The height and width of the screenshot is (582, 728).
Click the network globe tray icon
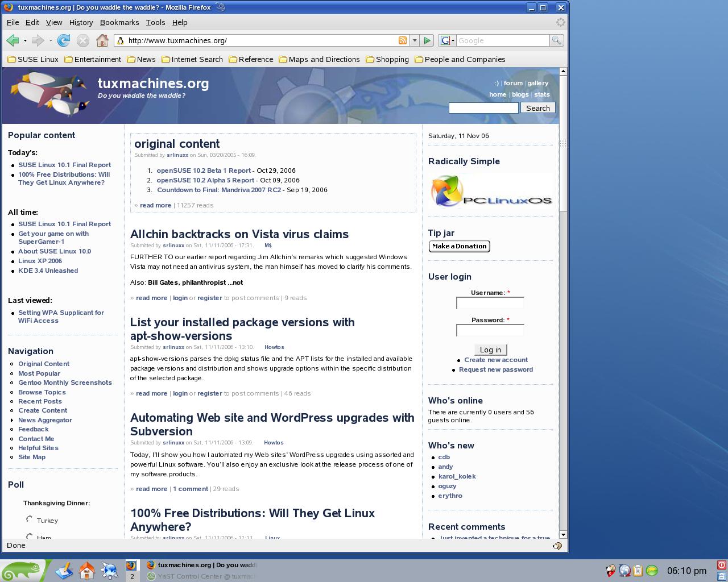coord(624,571)
